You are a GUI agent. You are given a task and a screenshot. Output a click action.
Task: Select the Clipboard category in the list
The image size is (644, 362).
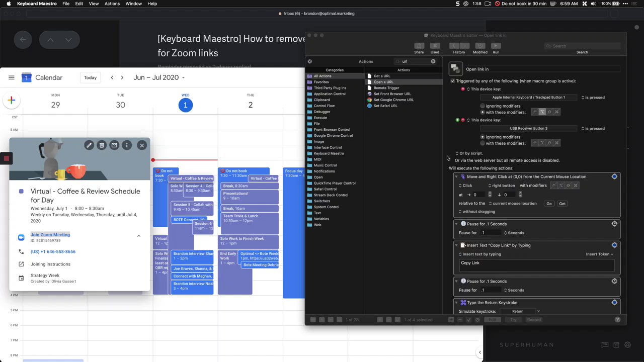pos(322,100)
